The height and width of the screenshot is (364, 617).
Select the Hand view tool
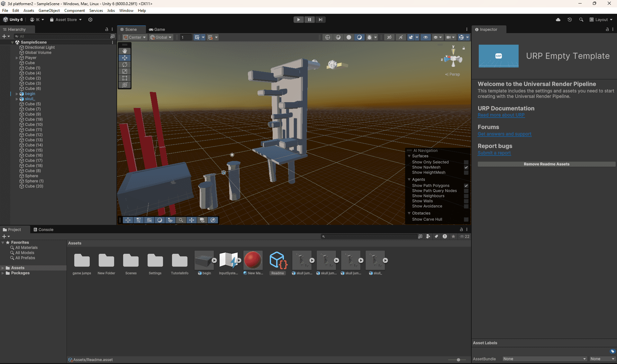coord(125,51)
